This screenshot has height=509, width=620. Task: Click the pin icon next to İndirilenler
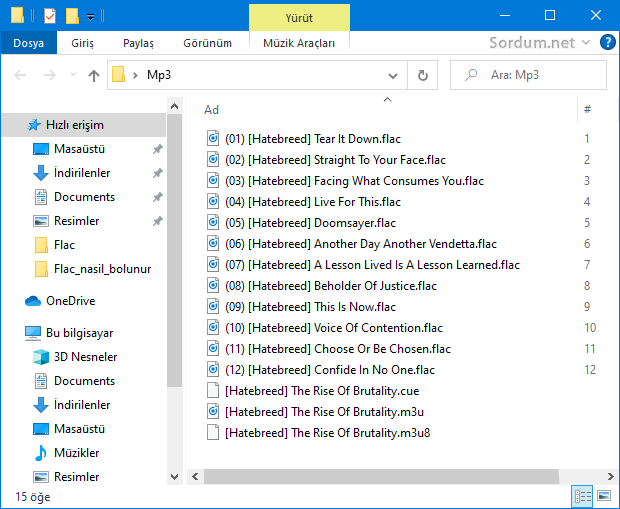pyautogui.click(x=157, y=173)
